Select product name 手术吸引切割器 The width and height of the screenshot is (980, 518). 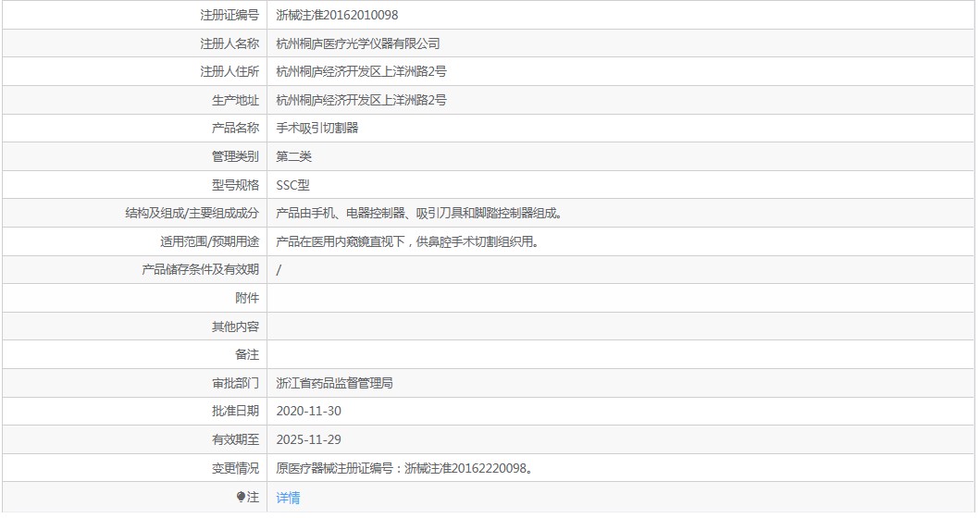click(317, 128)
